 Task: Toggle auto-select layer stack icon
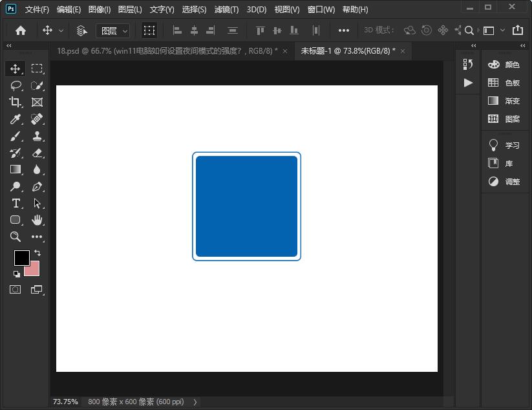(81, 30)
